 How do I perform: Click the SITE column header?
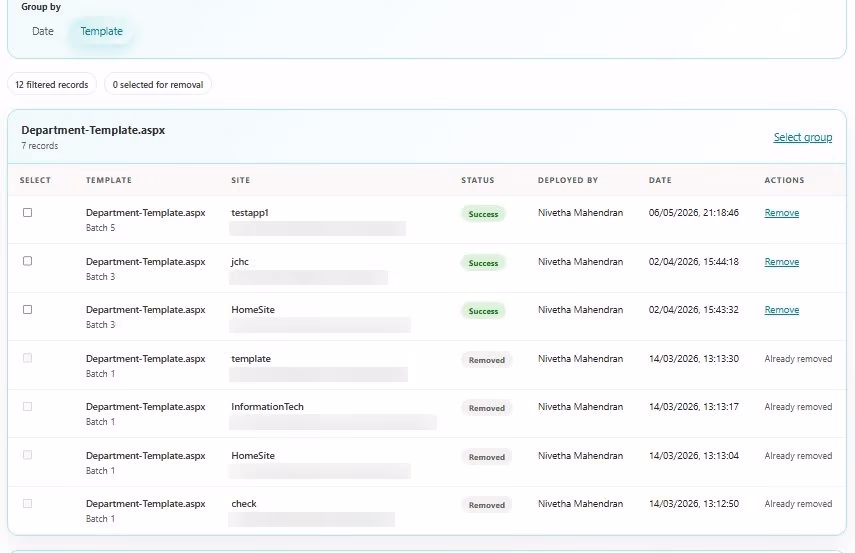[x=240, y=180]
